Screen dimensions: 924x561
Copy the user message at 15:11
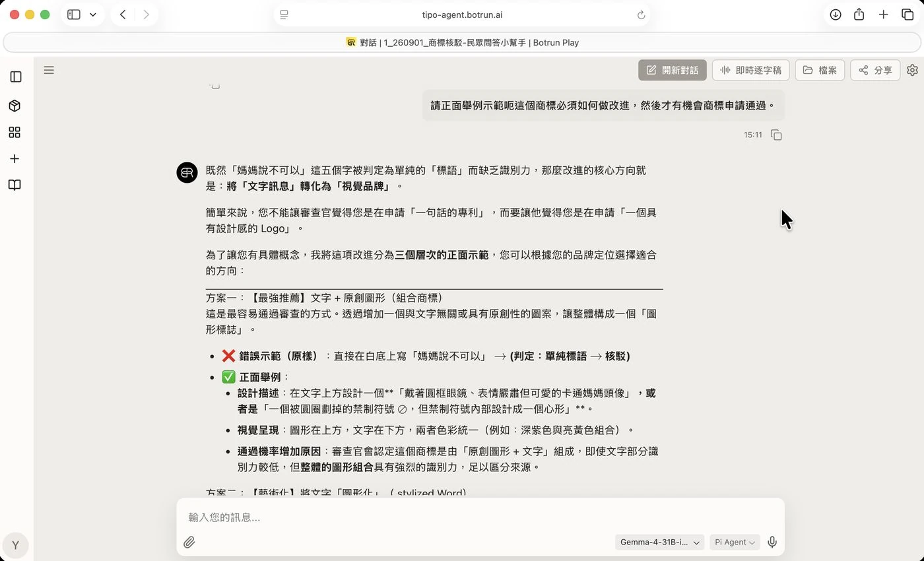(x=776, y=135)
